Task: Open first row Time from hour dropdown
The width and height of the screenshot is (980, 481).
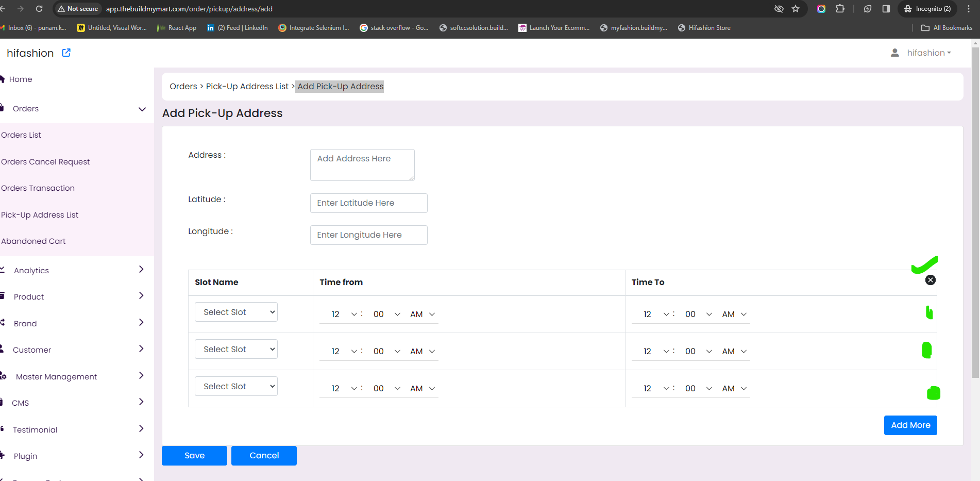Action: click(x=344, y=314)
